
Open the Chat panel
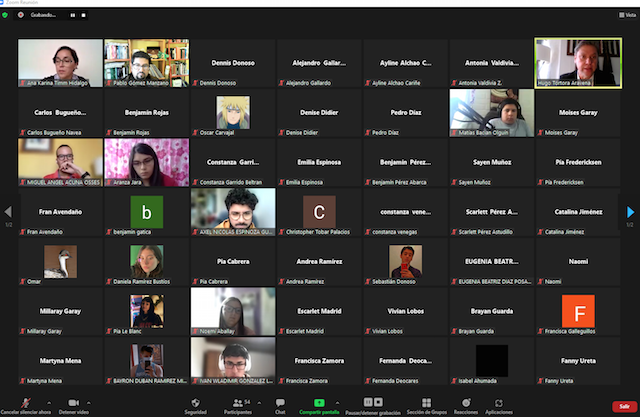pos(280,402)
